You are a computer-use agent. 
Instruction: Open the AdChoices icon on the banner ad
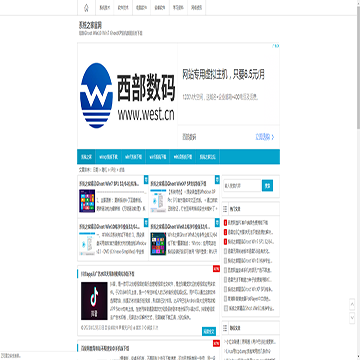[x=276, y=46]
